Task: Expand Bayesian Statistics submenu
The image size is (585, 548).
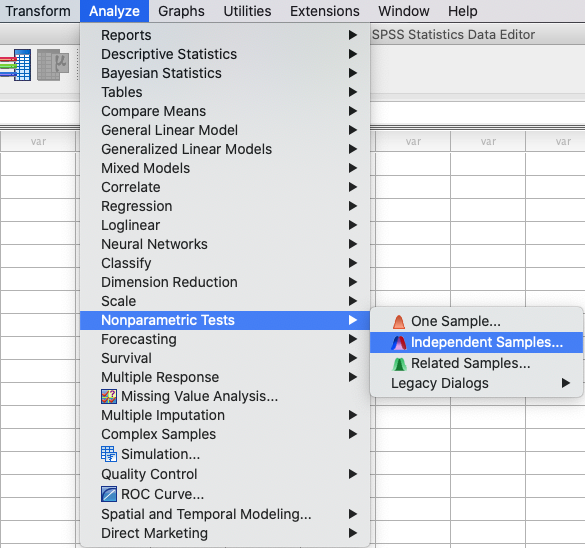Action: point(225,73)
